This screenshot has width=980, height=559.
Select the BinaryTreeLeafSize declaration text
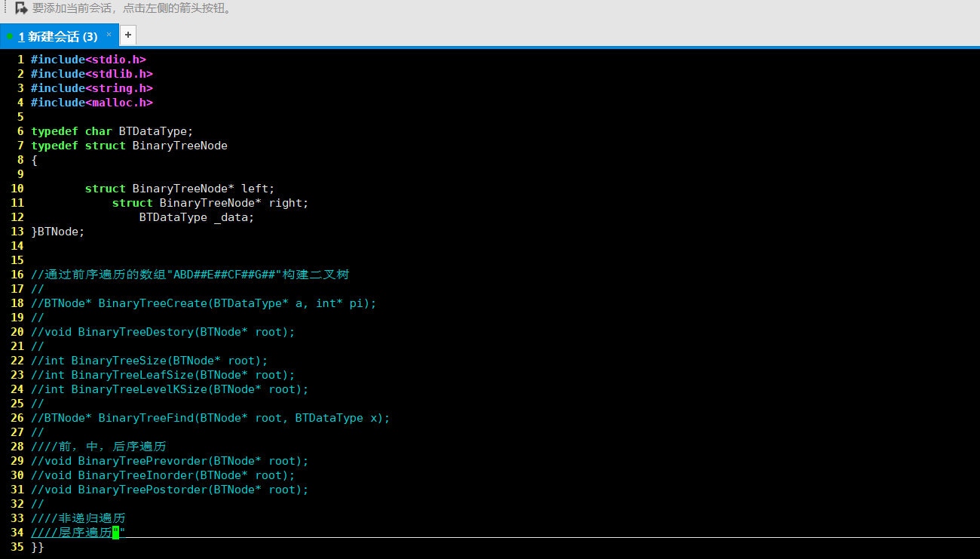161,374
